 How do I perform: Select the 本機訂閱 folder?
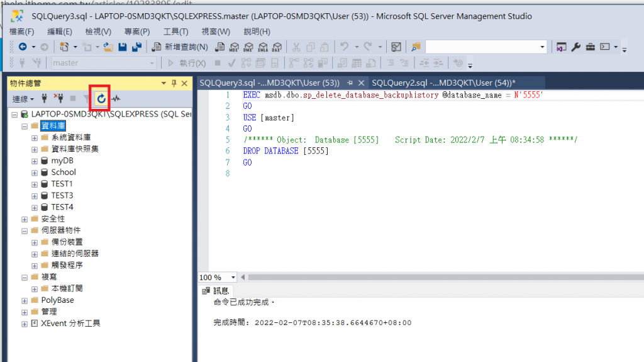[67, 288]
